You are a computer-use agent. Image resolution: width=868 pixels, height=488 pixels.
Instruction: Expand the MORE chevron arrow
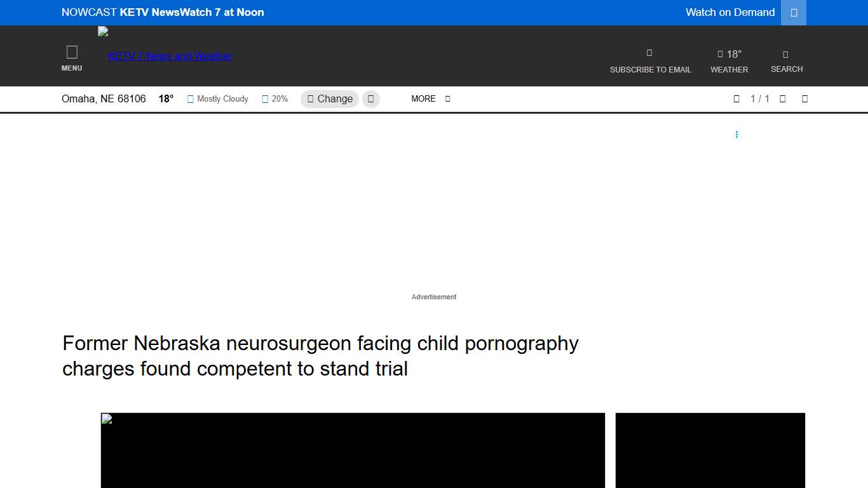click(447, 98)
